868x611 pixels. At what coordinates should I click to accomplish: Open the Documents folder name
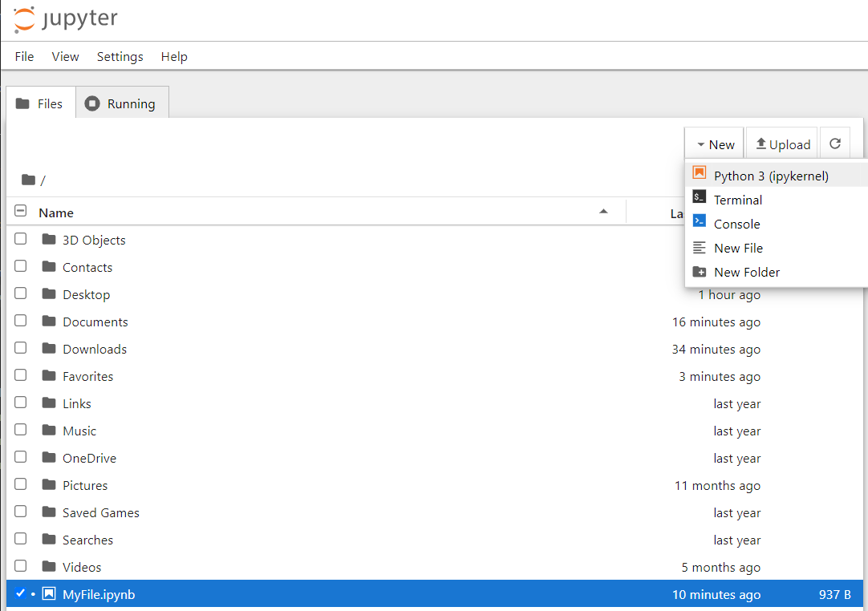(x=95, y=322)
